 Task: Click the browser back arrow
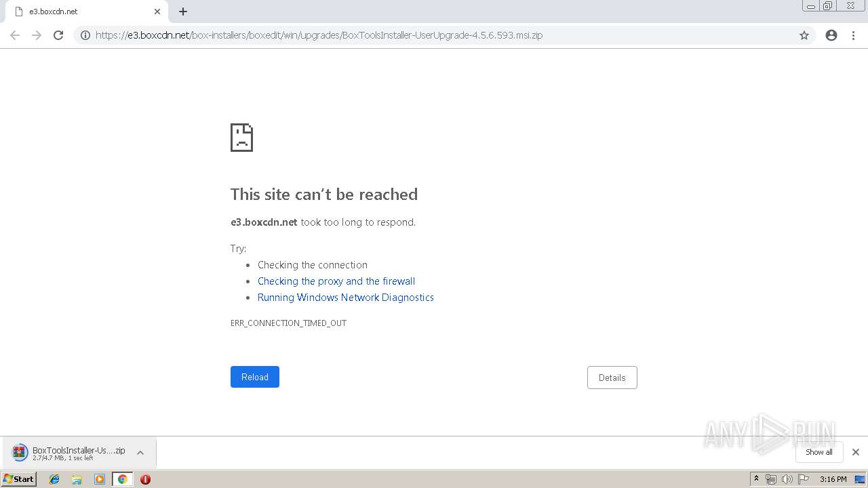click(15, 35)
